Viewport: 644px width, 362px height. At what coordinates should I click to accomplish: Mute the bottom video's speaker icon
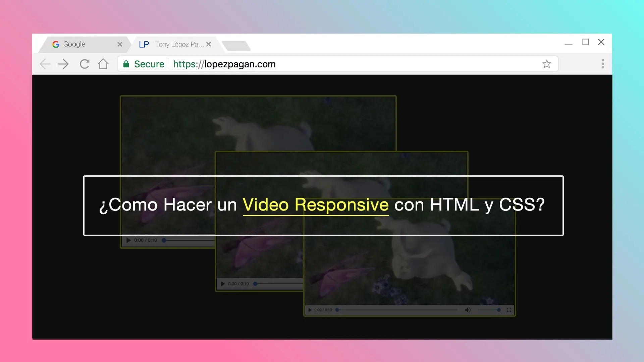(468, 310)
